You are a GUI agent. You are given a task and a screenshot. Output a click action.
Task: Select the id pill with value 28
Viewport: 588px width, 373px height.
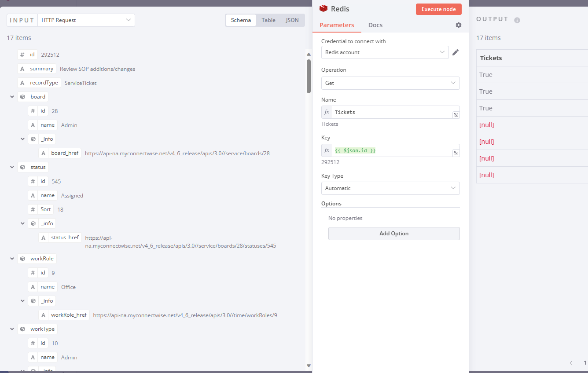38,111
